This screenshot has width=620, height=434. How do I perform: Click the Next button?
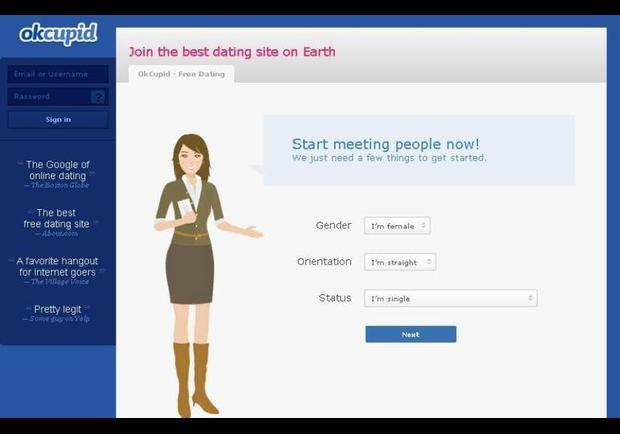pos(410,334)
